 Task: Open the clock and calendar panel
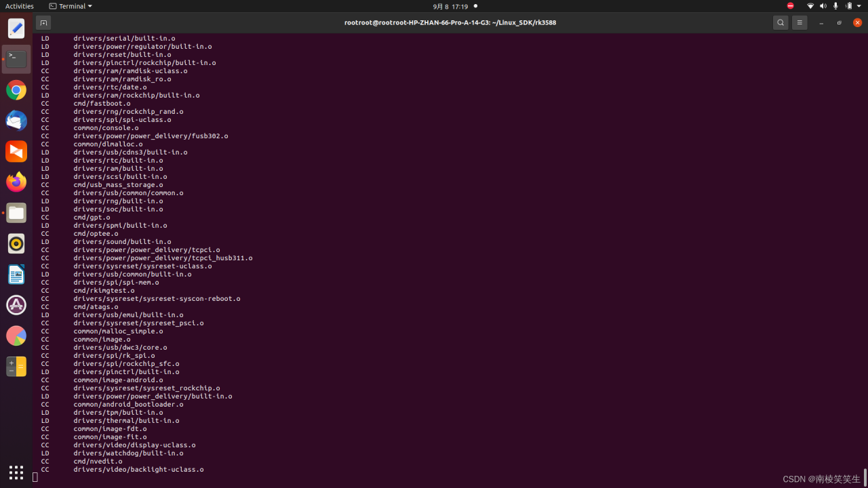point(450,6)
